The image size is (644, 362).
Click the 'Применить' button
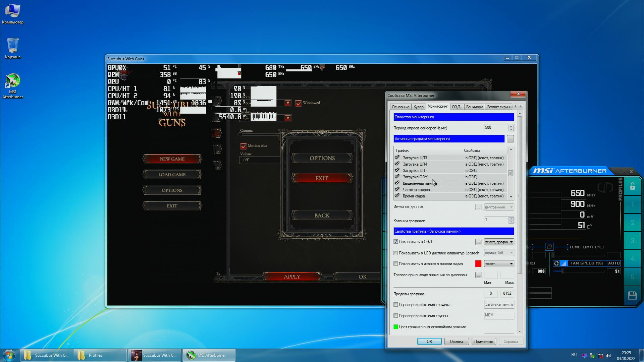pyautogui.click(x=483, y=342)
